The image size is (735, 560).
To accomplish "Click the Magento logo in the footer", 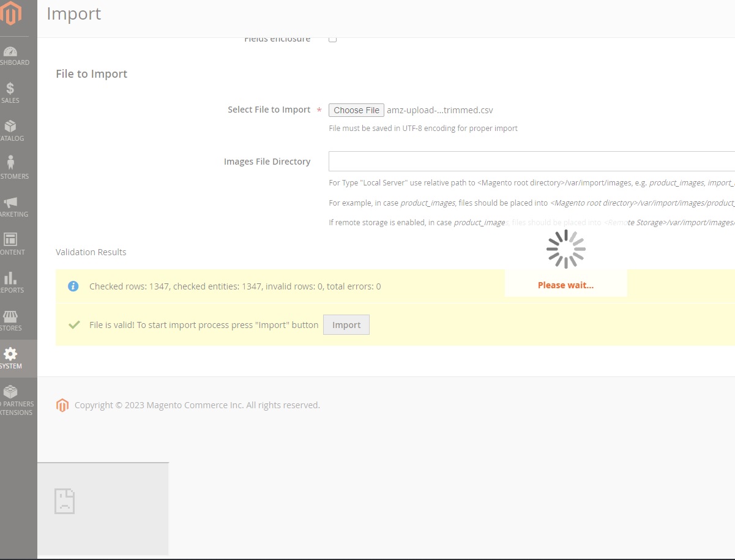I will click(62, 405).
